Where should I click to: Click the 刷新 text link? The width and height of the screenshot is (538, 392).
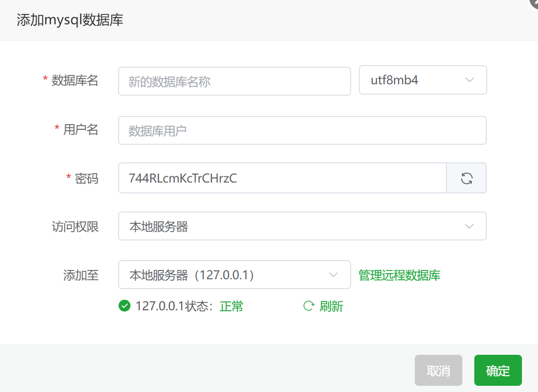tap(331, 307)
